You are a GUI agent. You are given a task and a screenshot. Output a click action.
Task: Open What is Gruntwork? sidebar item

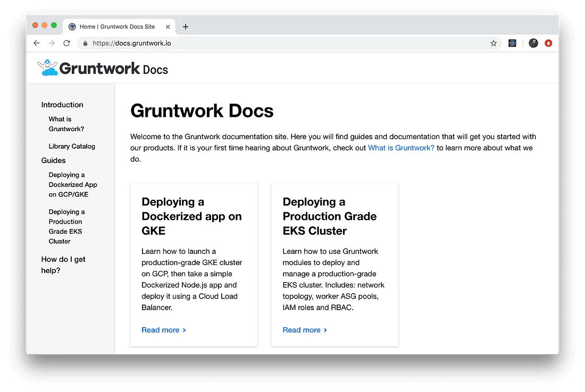66,124
